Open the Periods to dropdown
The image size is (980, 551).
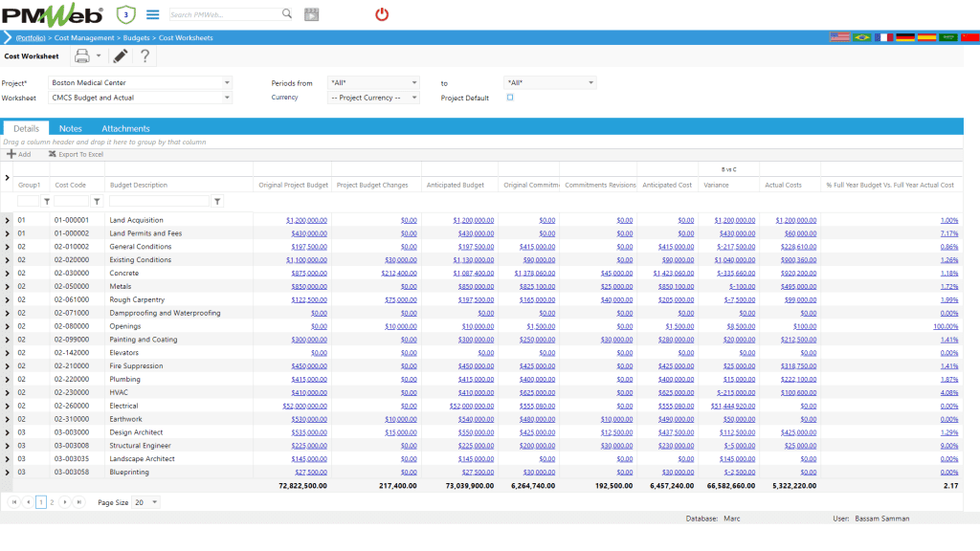tap(590, 82)
